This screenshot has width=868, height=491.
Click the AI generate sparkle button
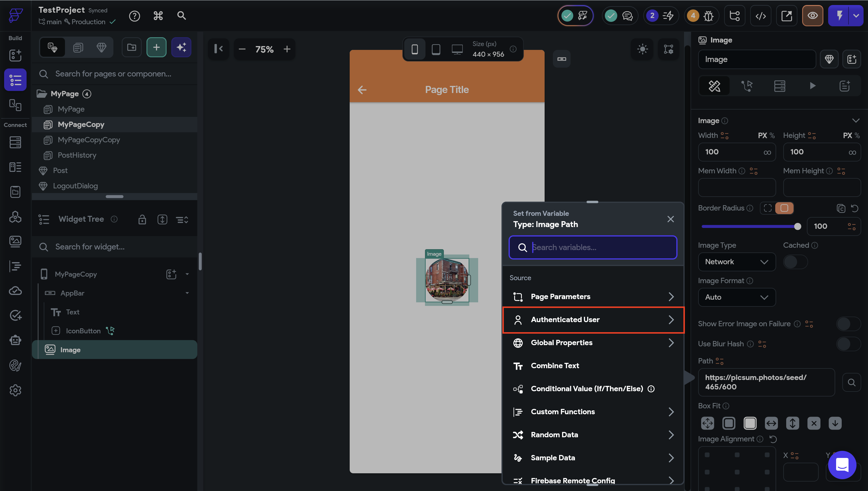(181, 47)
